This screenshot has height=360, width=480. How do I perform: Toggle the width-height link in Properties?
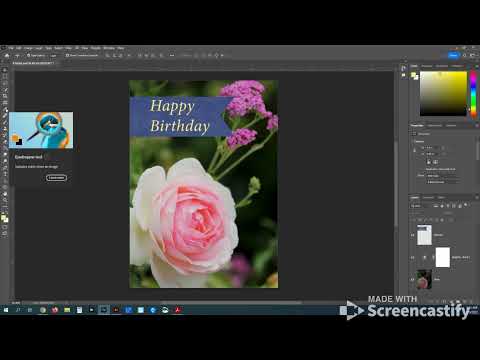click(415, 150)
